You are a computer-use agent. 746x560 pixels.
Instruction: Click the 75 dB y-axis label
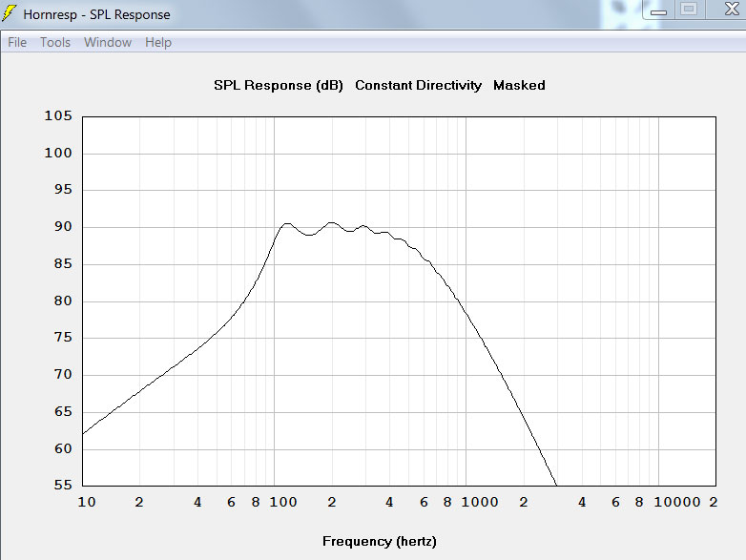pyautogui.click(x=63, y=338)
